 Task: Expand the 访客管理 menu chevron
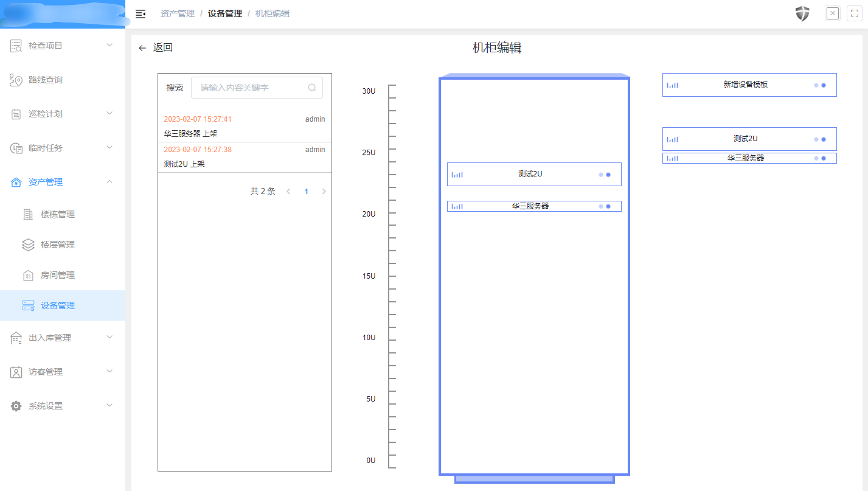coord(109,371)
